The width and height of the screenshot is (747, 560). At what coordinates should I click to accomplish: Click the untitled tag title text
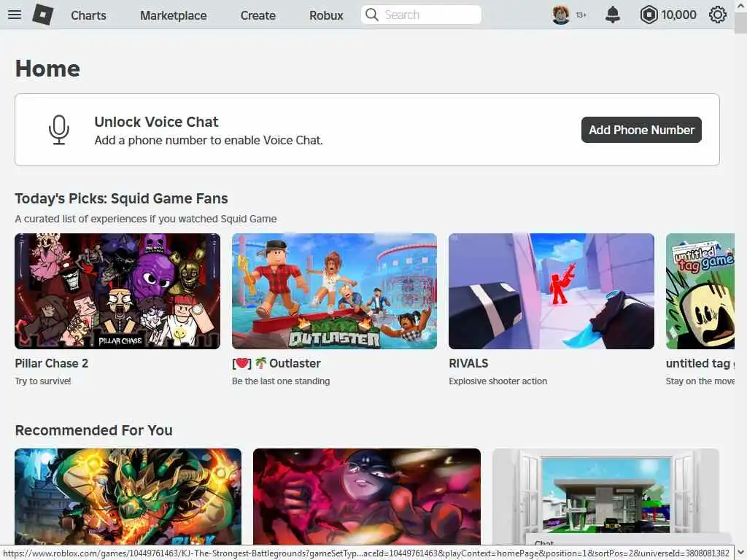[700, 363]
